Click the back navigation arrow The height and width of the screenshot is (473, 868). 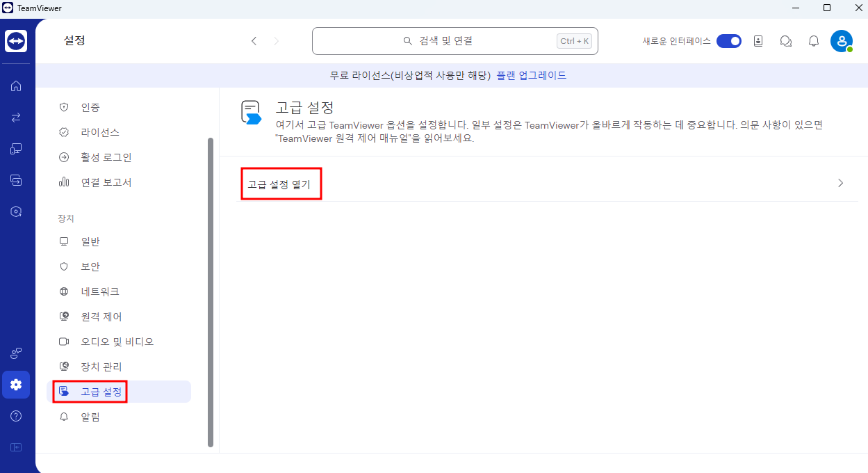pos(254,41)
